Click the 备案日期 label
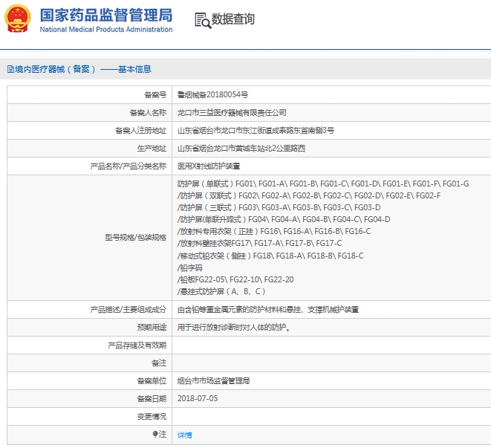This screenshot has width=491, height=448. [152, 399]
